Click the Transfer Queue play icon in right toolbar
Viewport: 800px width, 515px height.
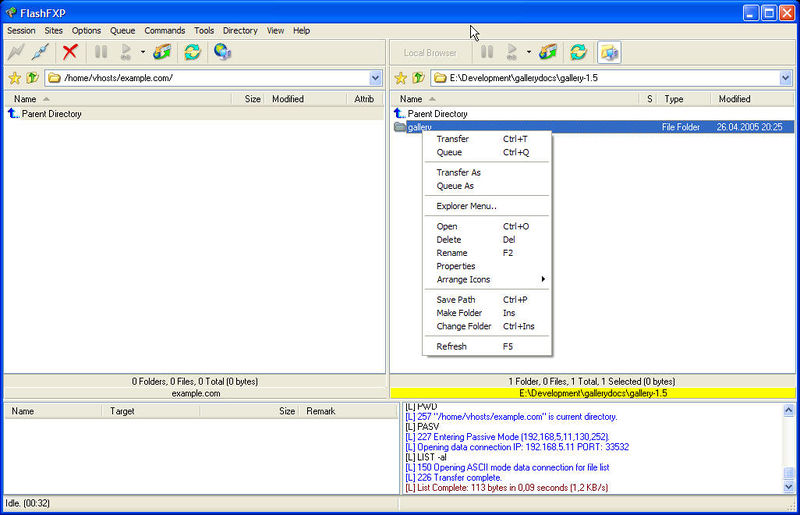pos(512,52)
